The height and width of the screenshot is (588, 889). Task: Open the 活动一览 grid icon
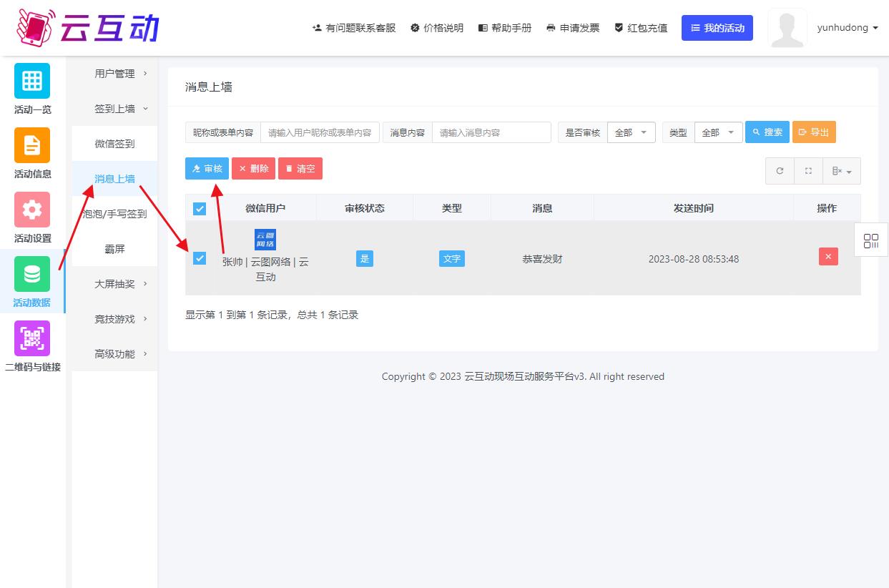pos(32,81)
